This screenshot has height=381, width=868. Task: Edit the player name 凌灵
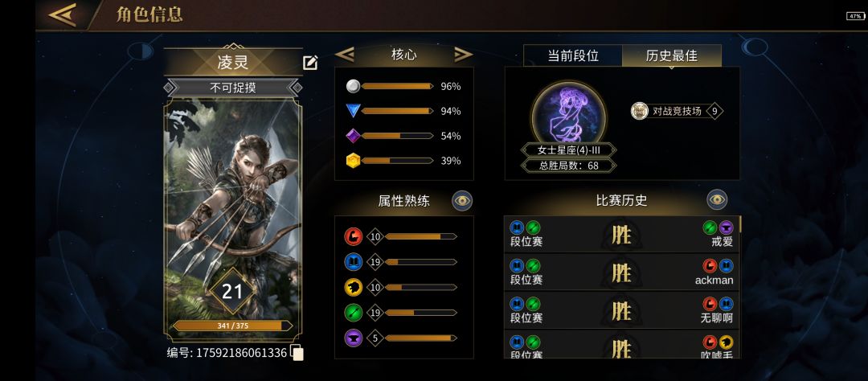(310, 63)
